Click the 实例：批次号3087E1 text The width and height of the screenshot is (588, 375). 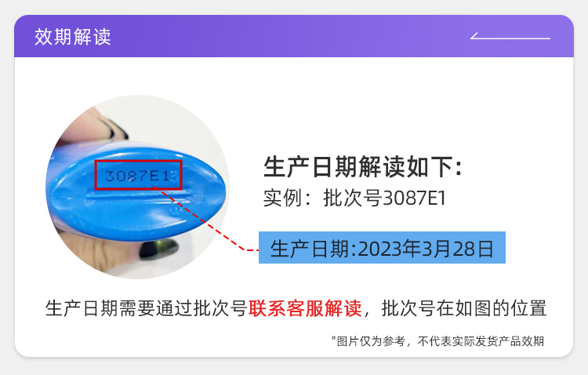click(x=354, y=198)
